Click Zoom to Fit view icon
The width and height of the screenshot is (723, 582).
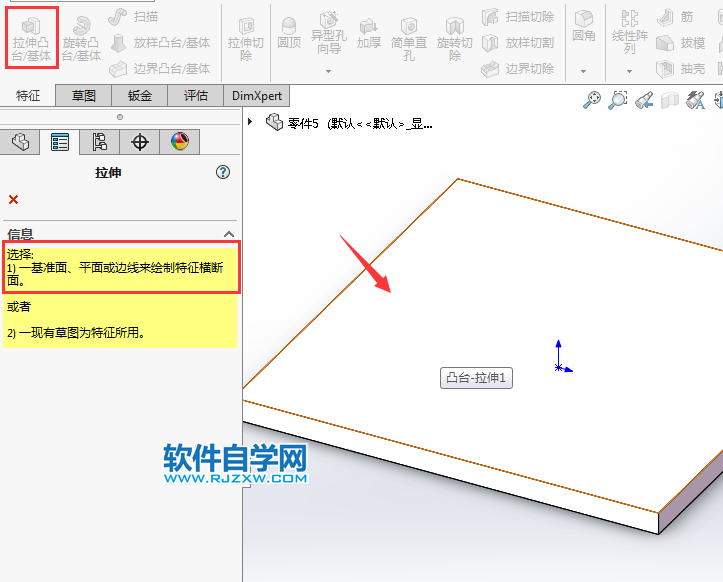tap(592, 100)
